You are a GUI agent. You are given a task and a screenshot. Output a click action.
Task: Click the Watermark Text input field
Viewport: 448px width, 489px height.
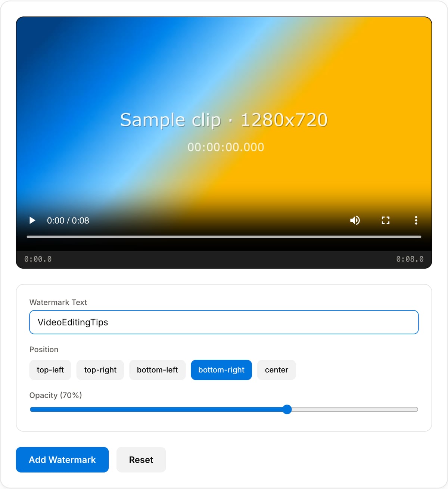[x=224, y=322]
